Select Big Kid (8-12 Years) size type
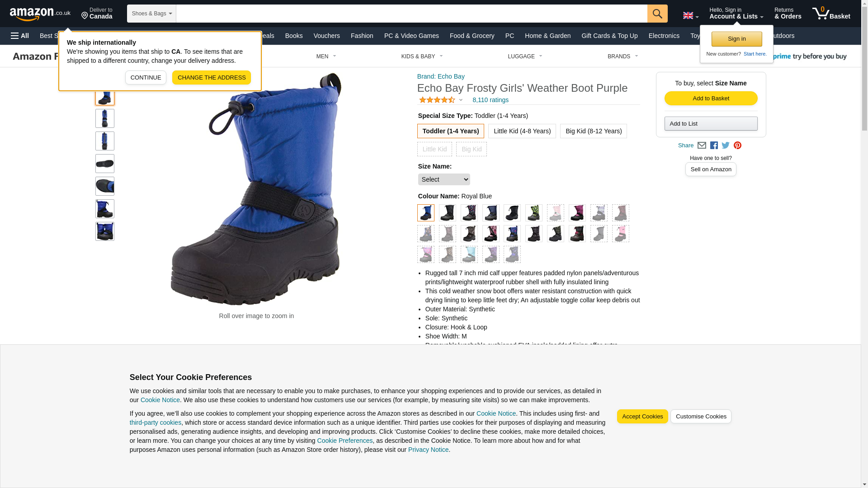 594,131
